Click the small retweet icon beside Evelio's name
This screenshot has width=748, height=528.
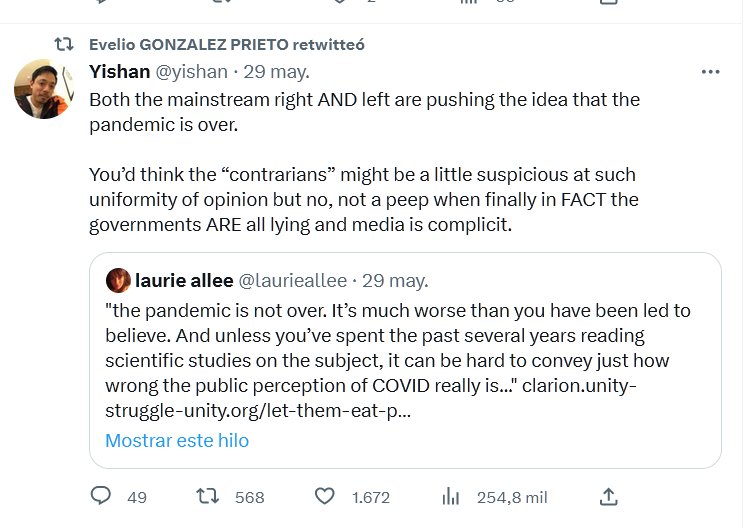point(65,44)
